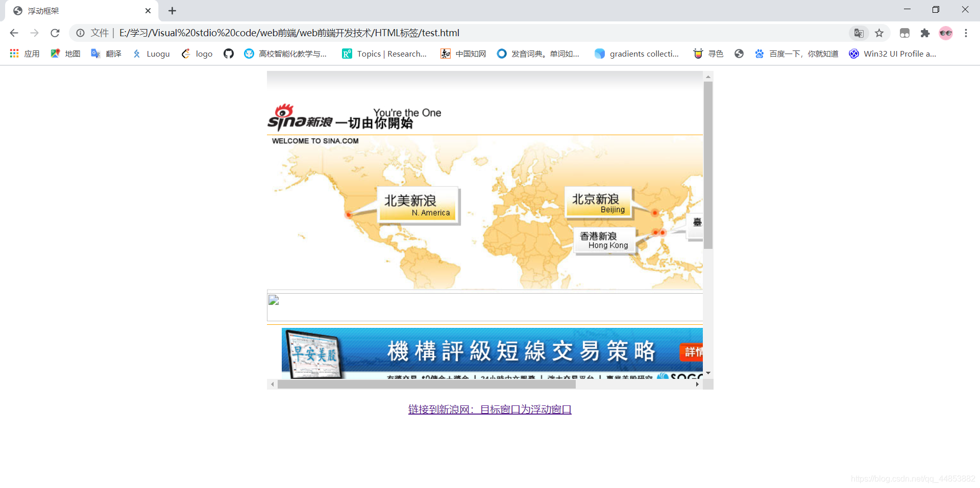Select the 浮动框架 tab
This screenshot has height=488, width=980.
pos(82,11)
